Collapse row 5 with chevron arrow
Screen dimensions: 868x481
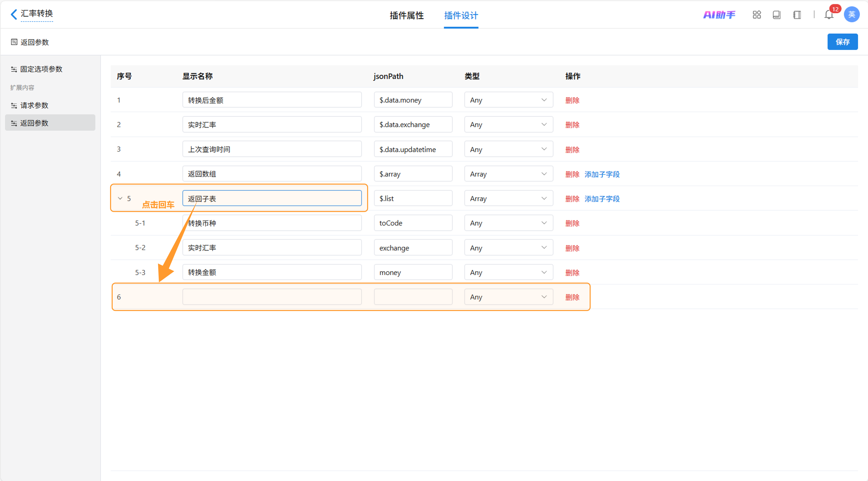(x=120, y=198)
